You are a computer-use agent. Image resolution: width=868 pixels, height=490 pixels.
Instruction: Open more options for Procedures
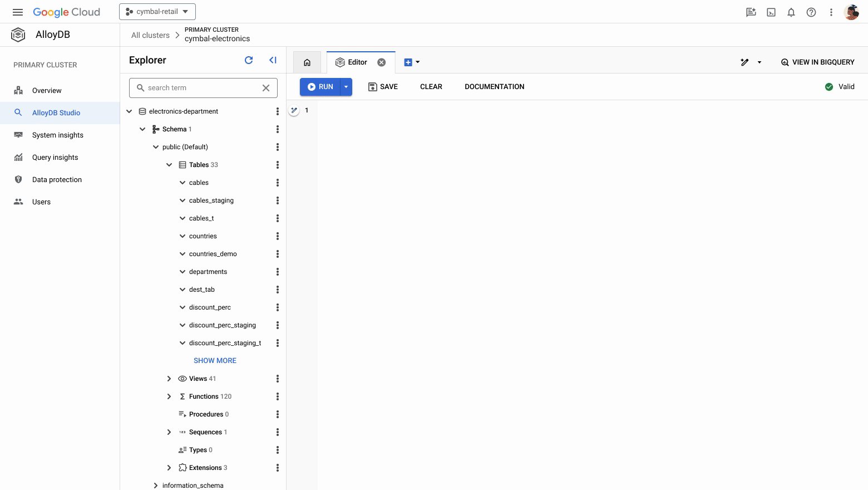tap(278, 414)
